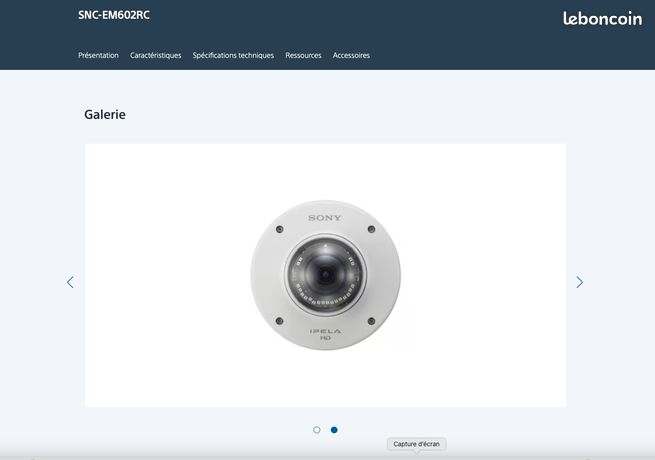Advance to the next gallery image arrow

[x=579, y=282]
